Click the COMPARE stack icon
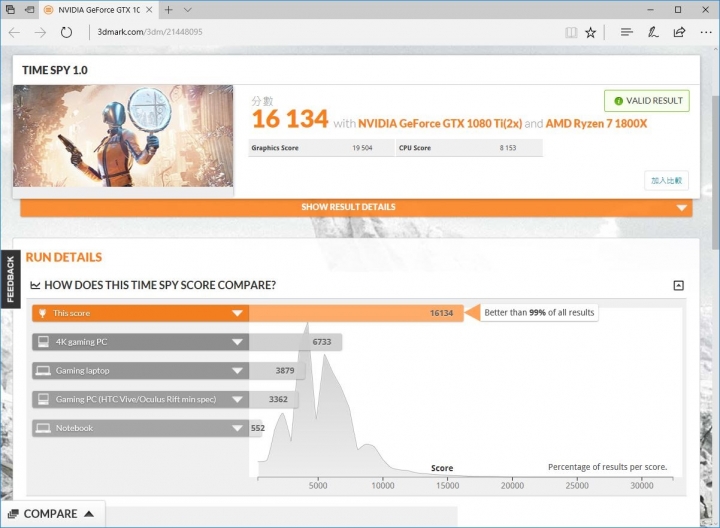The width and height of the screenshot is (720, 528). point(13,514)
